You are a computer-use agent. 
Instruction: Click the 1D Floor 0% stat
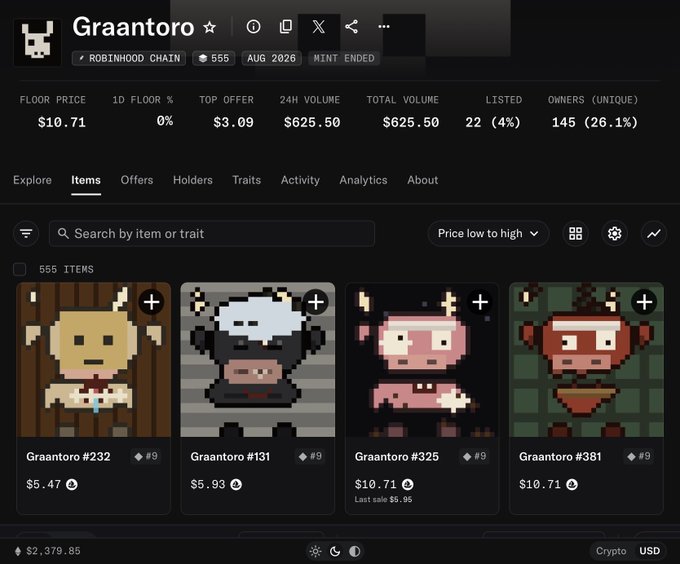(x=143, y=112)
